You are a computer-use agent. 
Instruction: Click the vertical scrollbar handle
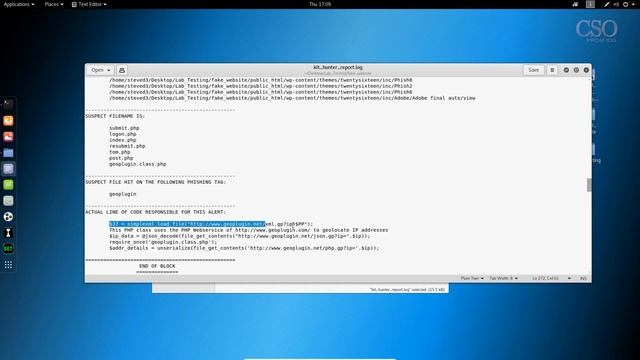pyautogui.click(x=589, y=184)
